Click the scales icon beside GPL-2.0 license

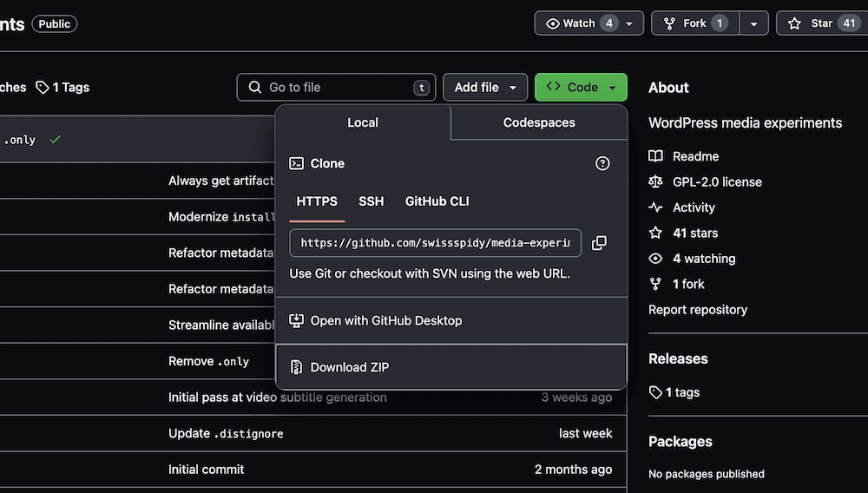(655, 181)
